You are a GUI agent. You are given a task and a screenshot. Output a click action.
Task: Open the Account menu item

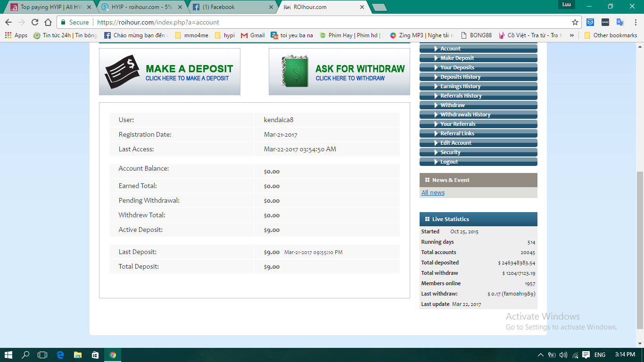coord(479,49)
